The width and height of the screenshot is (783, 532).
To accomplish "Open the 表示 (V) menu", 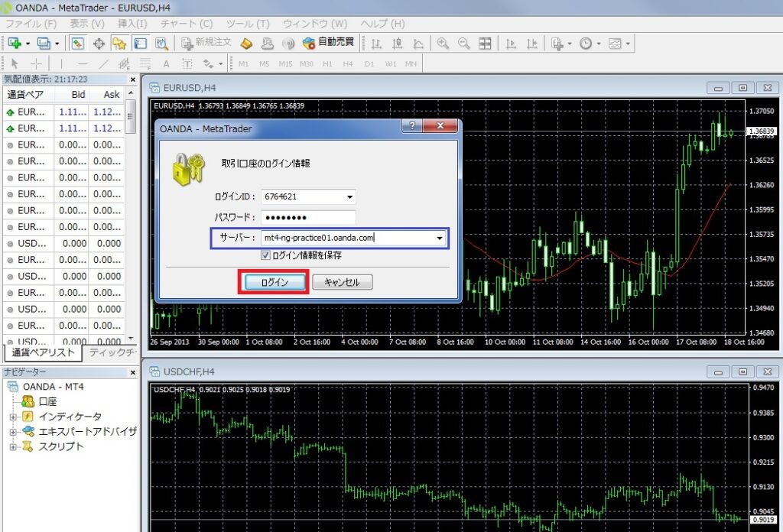I will coord(87,24).
